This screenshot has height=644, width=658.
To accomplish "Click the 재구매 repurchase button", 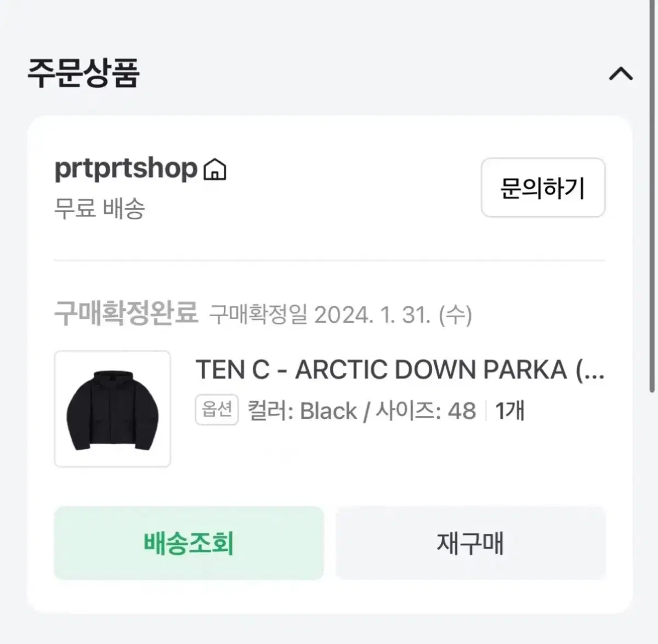I will click(470, 543).
